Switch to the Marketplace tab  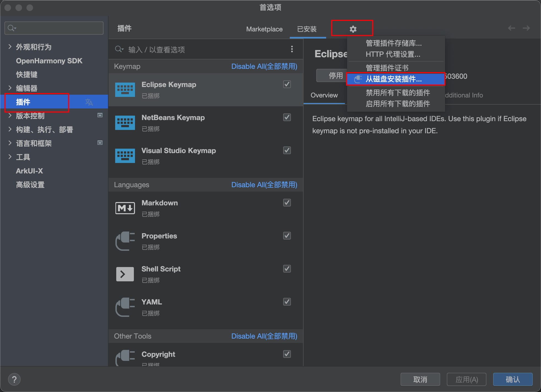click(264, 29)
